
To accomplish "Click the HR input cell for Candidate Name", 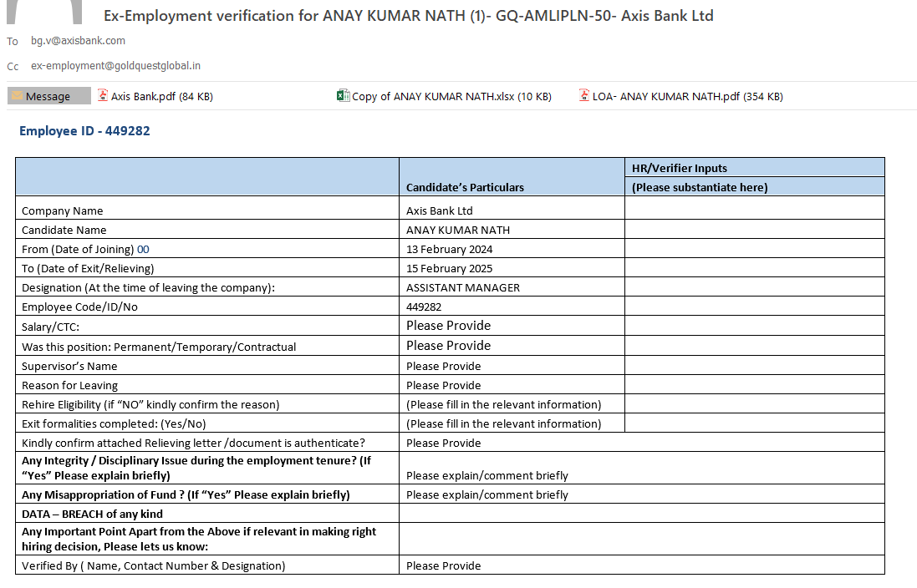I will 753,230.
